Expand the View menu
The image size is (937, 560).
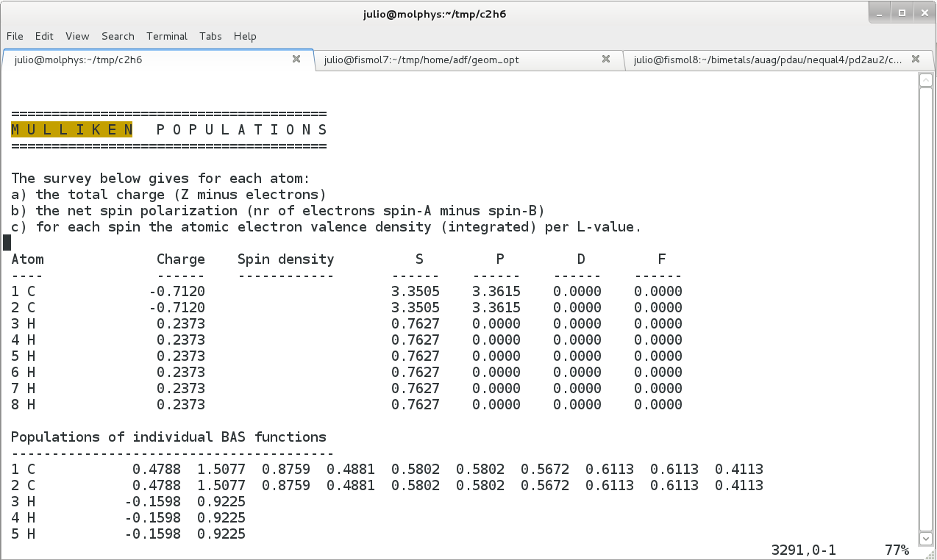tap(77, 36)
